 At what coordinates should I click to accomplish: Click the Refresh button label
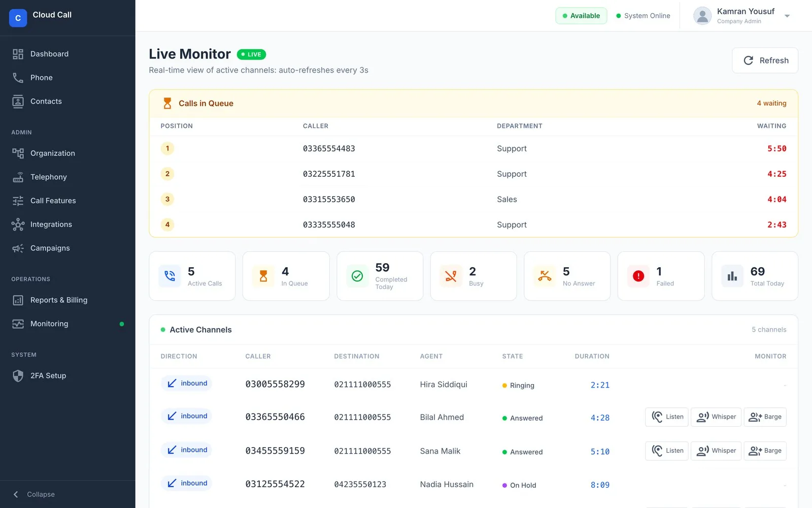coord(774,60)
